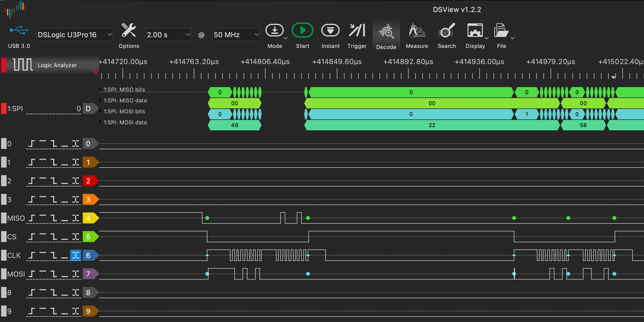Open the Trigger settings panel
The image size is (644, 322).
coord(357,31)
